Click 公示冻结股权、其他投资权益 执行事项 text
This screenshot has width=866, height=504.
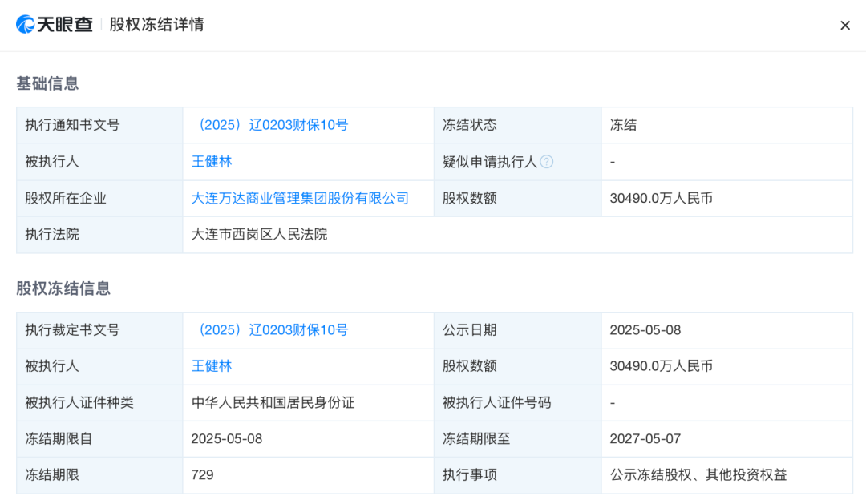pos(698,475)
